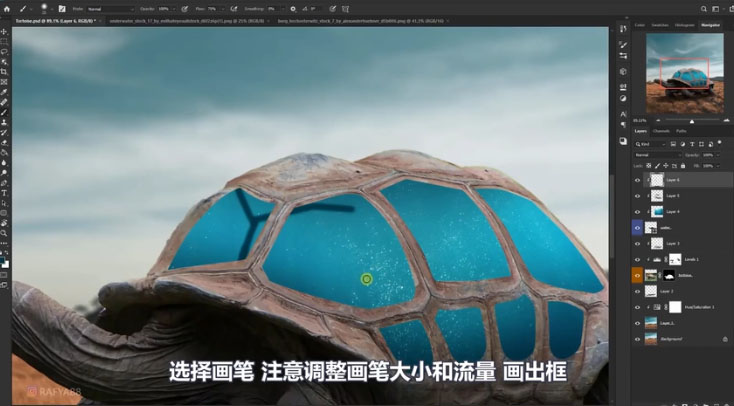Open smoothing options gear icon
This screenshot has height=406, width=734.
291,8
